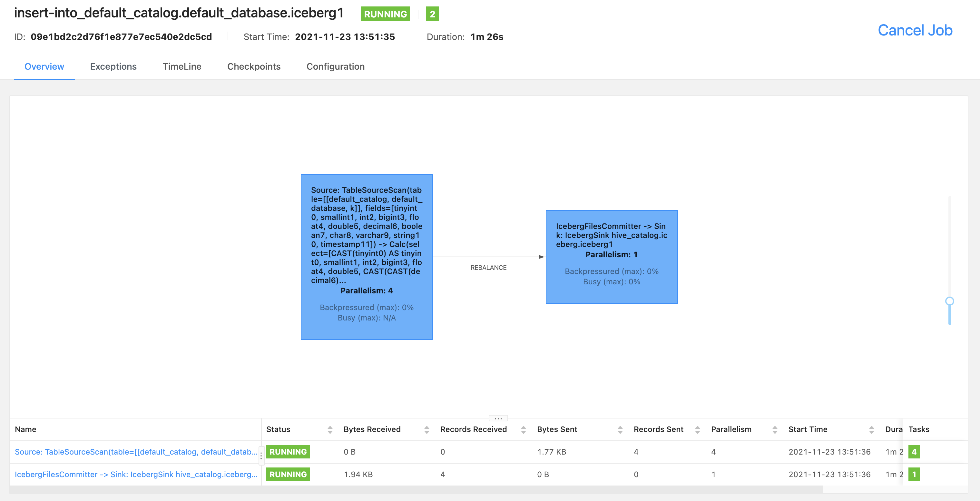Screen dimensions: 980x501
Task: Click the Cancel Job link
Action: point(915,30)
